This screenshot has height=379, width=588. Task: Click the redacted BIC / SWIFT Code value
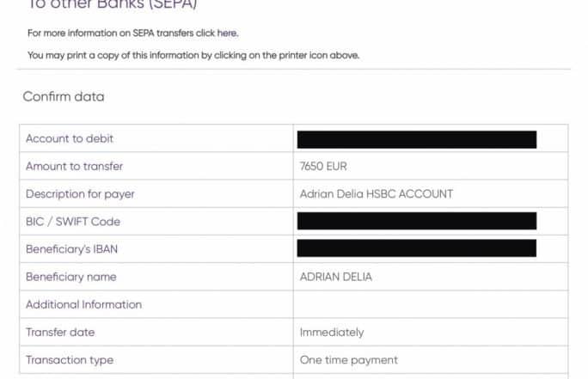416,221
